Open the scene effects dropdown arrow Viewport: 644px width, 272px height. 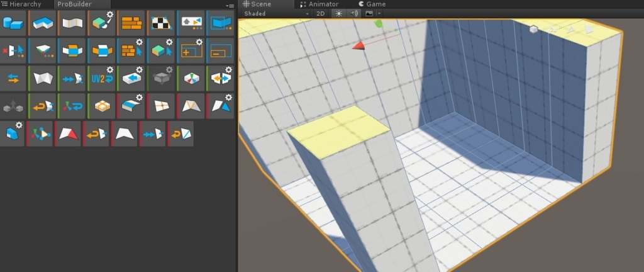[x=379, y=13]
